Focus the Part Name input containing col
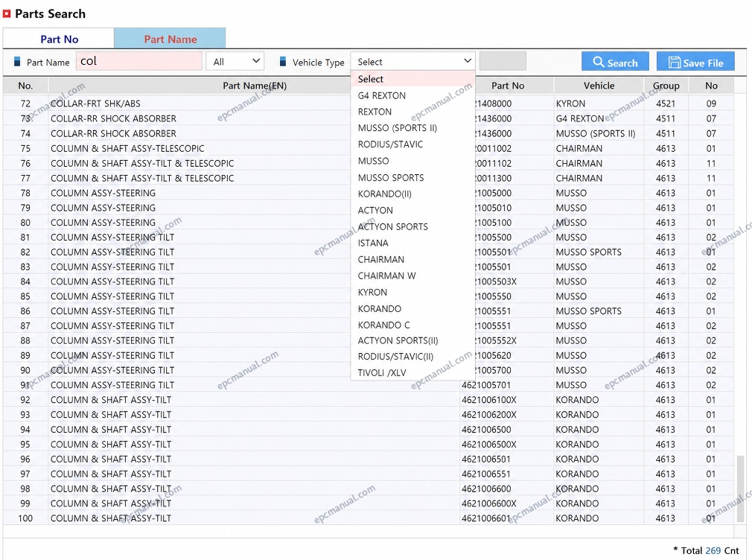The width and height of the screenshot is (752, 560). point(138,61)
